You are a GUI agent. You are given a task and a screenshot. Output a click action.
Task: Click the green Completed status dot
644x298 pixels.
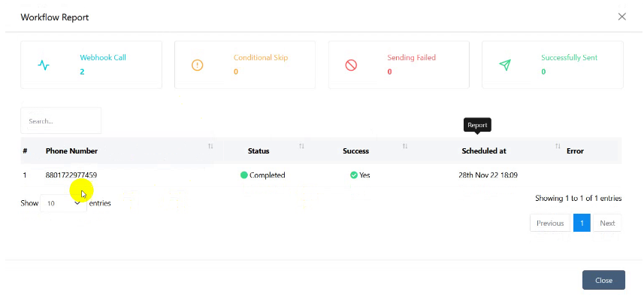[244, 175]
